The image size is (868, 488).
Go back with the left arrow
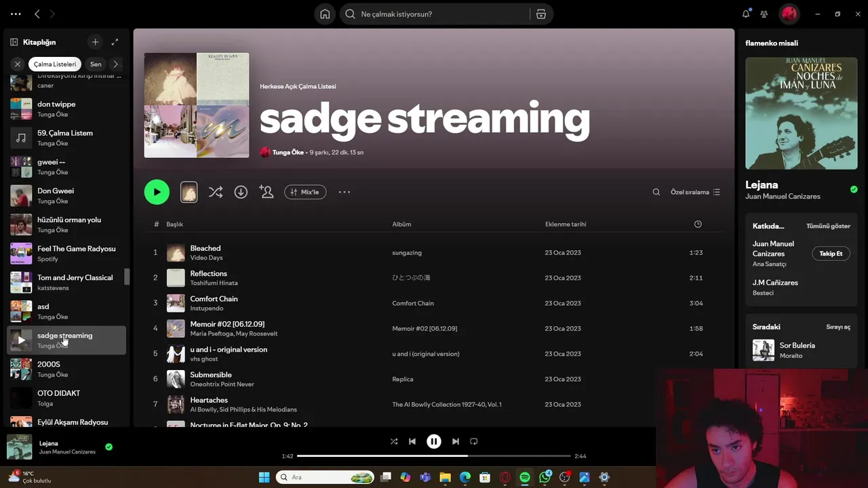tap(37, 14)
